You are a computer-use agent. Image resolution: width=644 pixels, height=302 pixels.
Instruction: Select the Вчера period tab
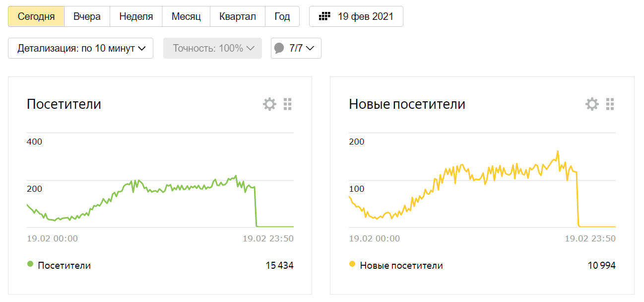pos(87,16)
